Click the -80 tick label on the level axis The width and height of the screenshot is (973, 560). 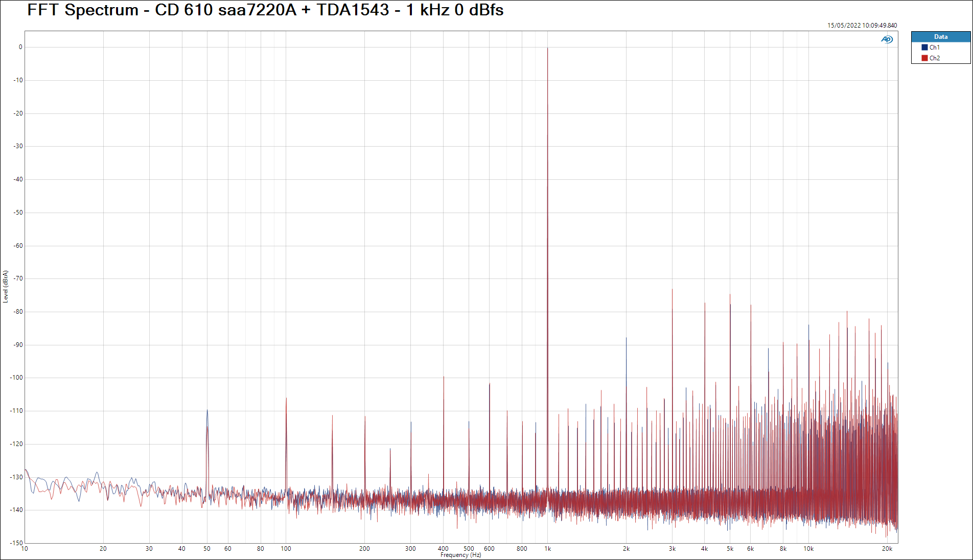click(x=18, y=312)
